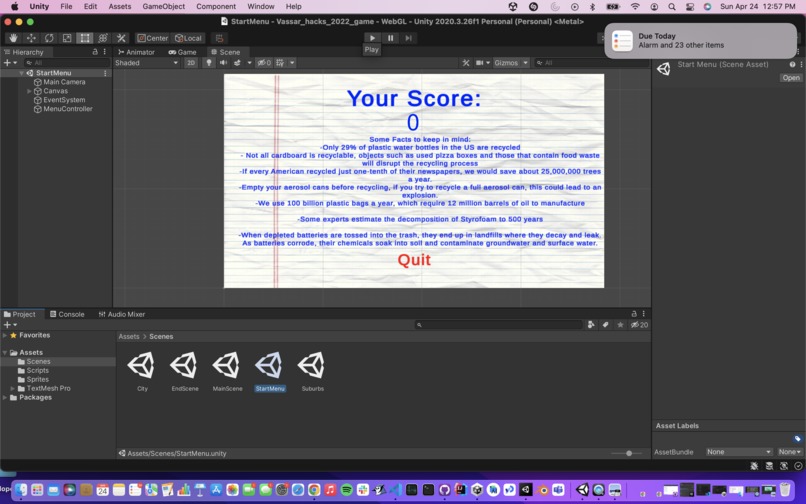
Task: Select the Scale tool
Action: pyautogui.click(x=67, y=38)
